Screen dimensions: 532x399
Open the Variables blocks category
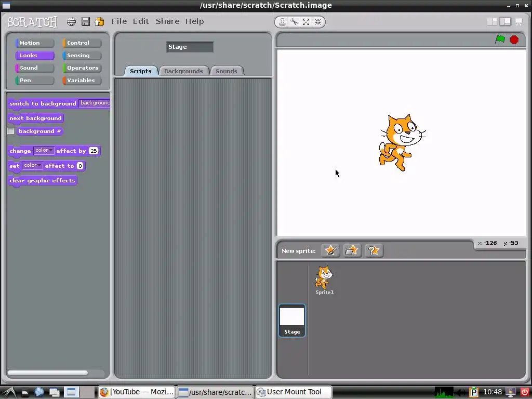point(82,81)
